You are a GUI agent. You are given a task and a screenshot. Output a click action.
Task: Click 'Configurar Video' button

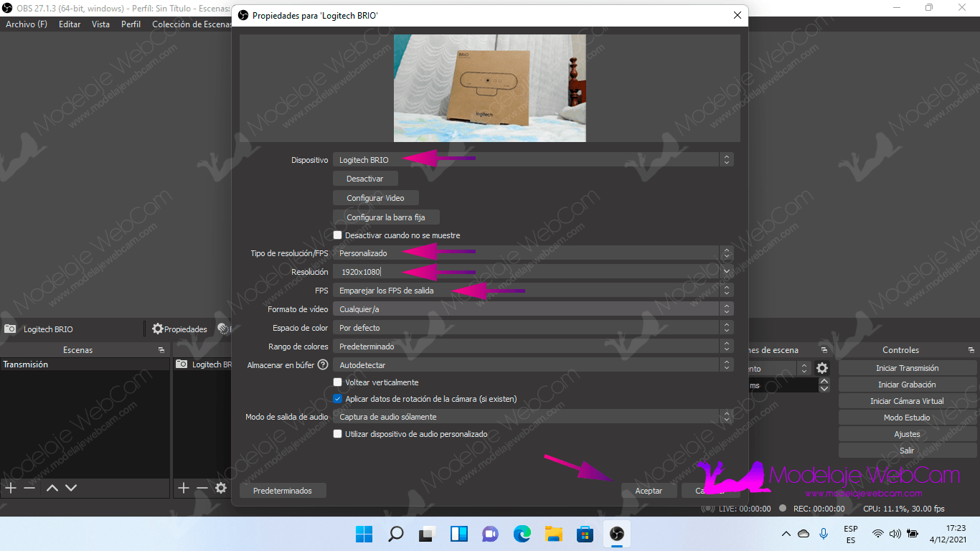click(x=375, y=198)
